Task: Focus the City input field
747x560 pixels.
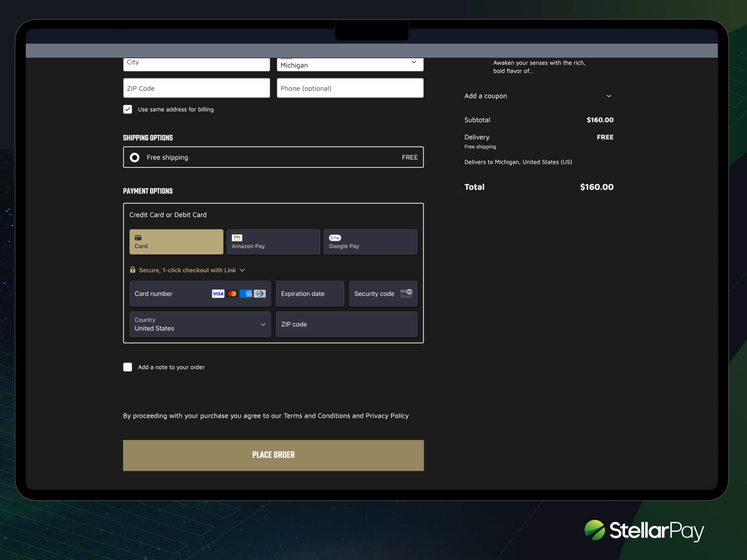Action: tap(196, 64)
